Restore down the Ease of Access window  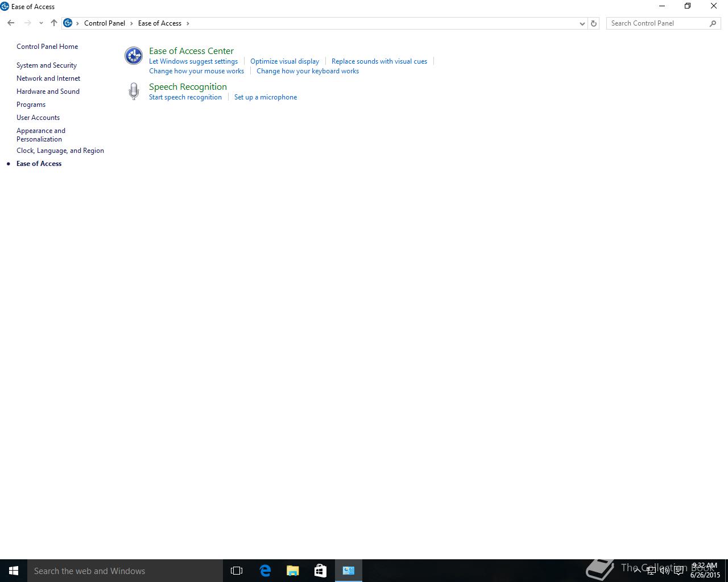(688, 6)
